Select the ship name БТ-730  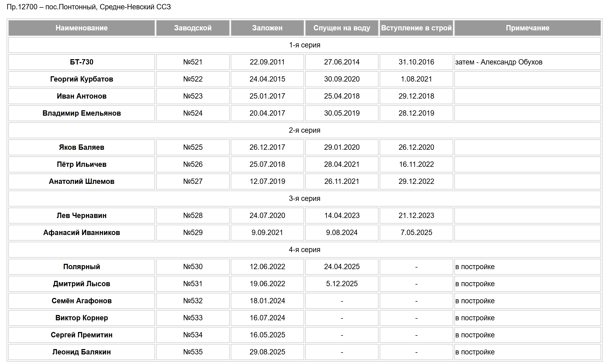pos(81,62)
